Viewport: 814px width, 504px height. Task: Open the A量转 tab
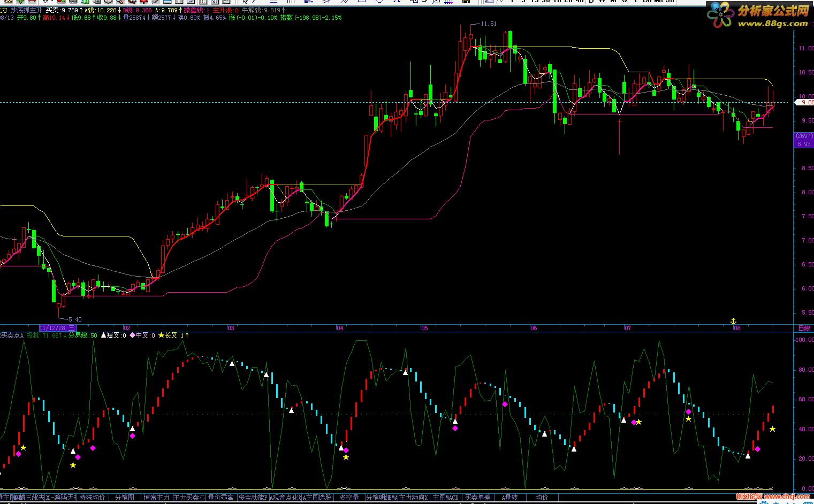pyautogui.click(x=509, y=498)
